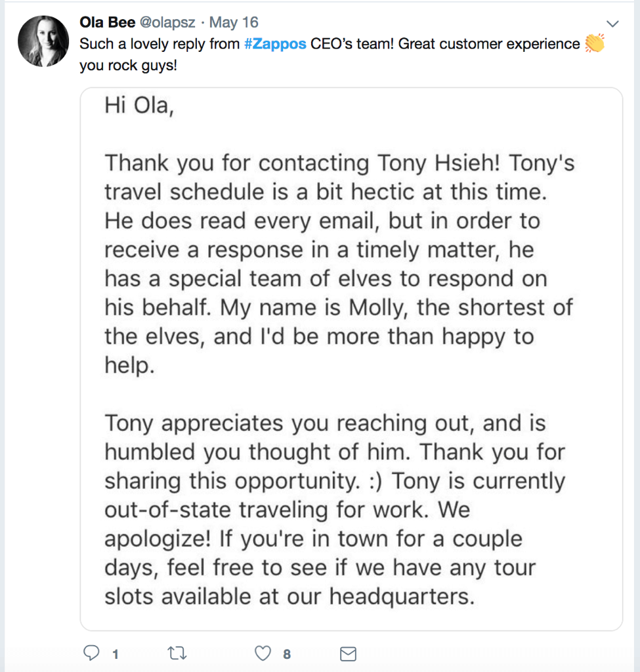The height and width of the screenshot is (672, 640).
Task: Click the reply count number 1
Action: pos(116,654)
